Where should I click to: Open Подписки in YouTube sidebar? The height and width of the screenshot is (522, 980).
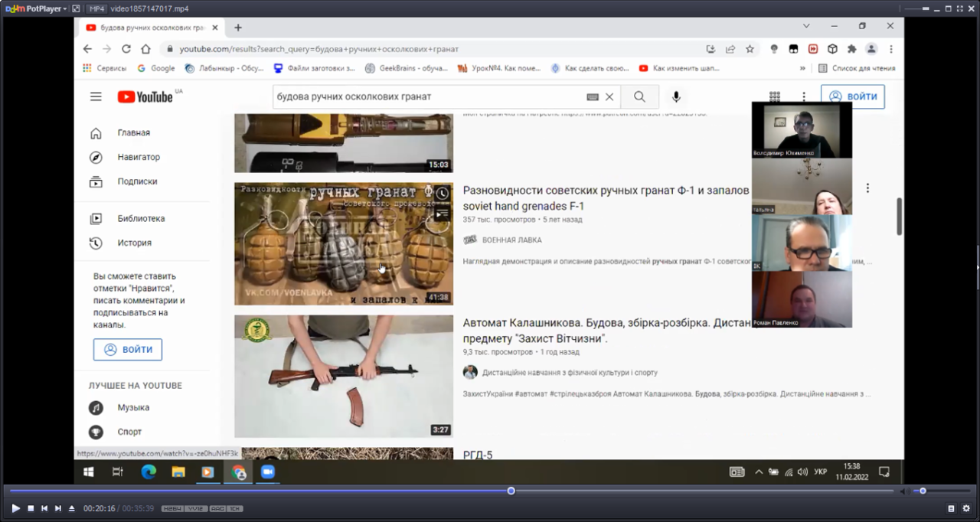pyautogui.click(x=137, y=181)
